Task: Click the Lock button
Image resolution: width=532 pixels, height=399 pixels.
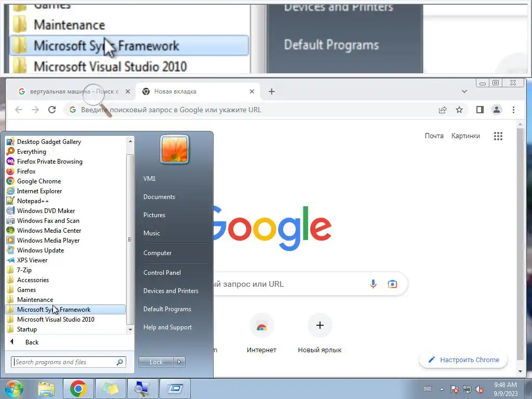Action: (156, 362)
